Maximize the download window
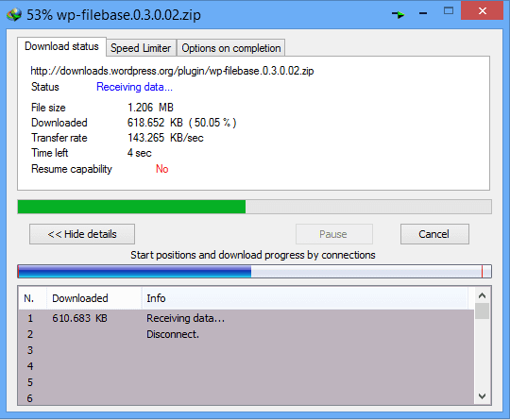 (x=449, y=10)
